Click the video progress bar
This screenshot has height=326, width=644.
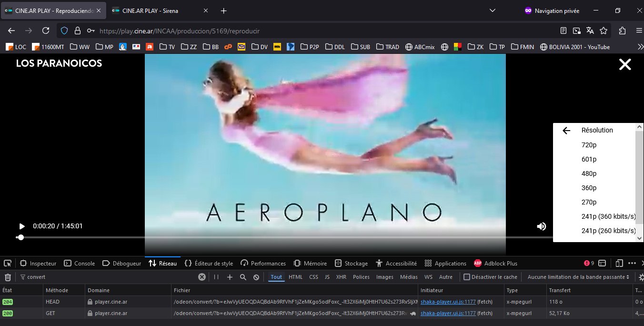[286, 237]
